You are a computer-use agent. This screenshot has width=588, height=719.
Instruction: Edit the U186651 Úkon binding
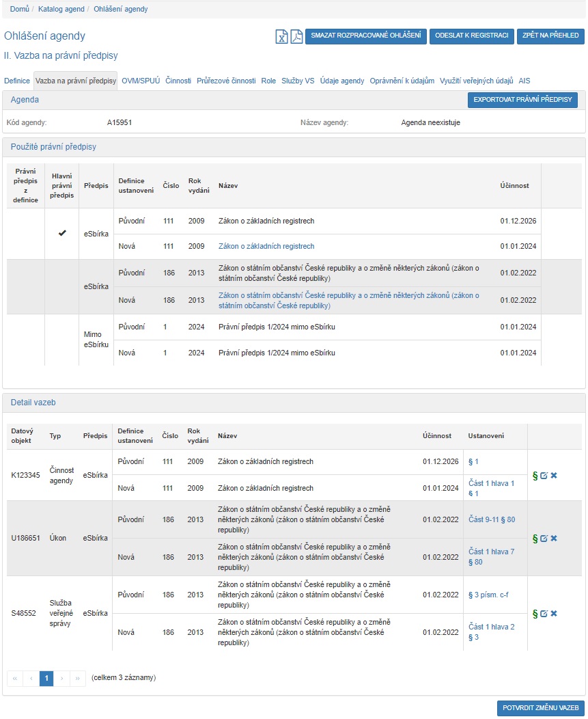coord(544,538)
